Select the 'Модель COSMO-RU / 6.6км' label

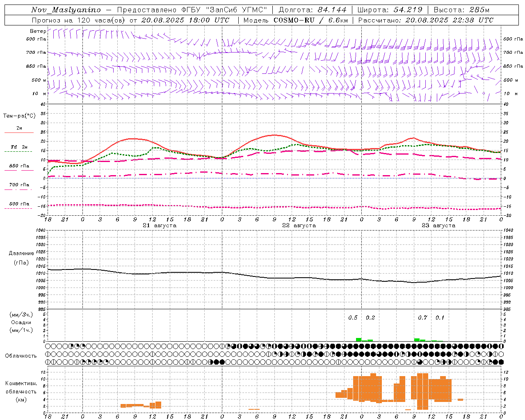296,20
